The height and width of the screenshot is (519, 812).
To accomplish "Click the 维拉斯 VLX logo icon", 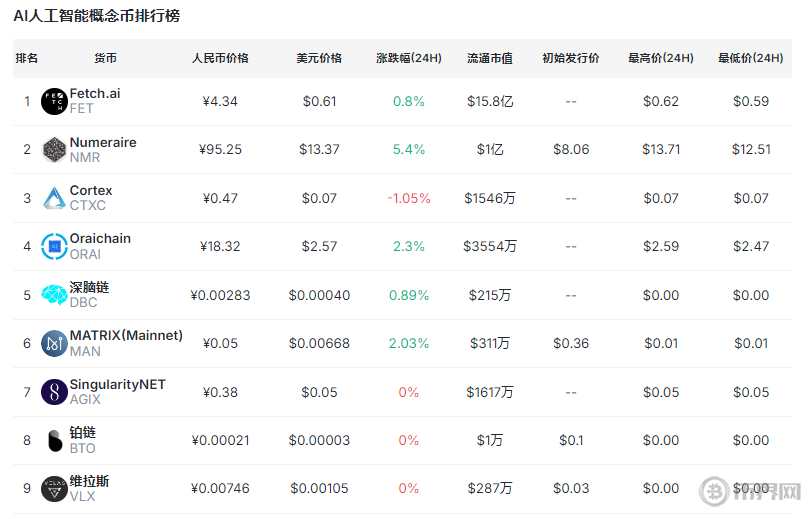I will [x=54, y=489].
